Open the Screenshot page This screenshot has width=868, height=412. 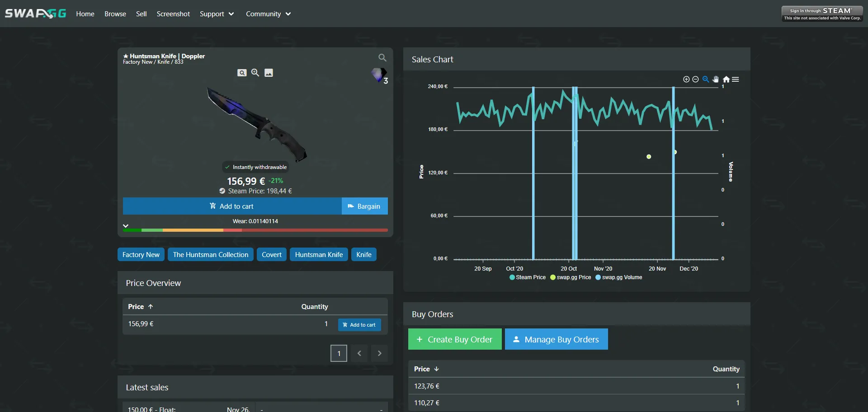click(173, 14)
